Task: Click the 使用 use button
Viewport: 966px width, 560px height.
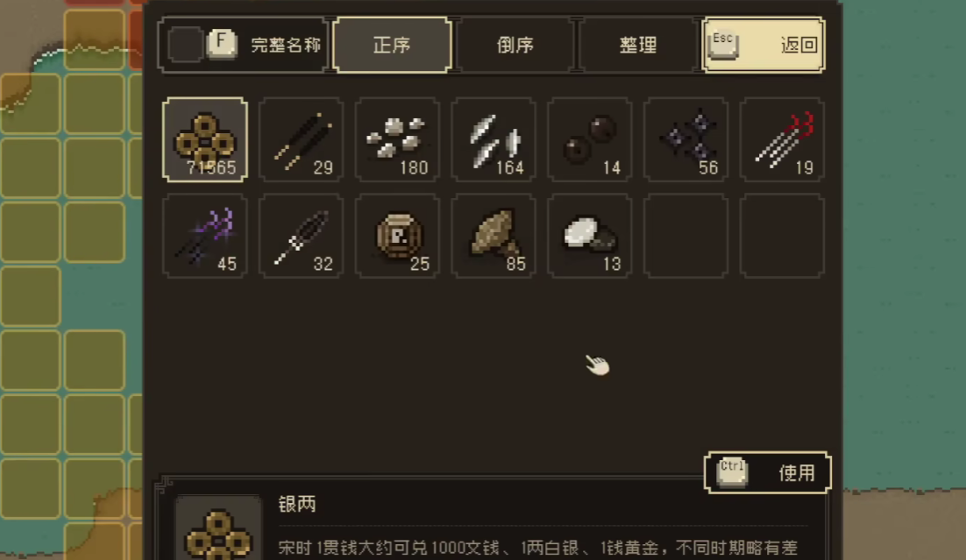Action: pyautogui.click(x=768, y=472)
